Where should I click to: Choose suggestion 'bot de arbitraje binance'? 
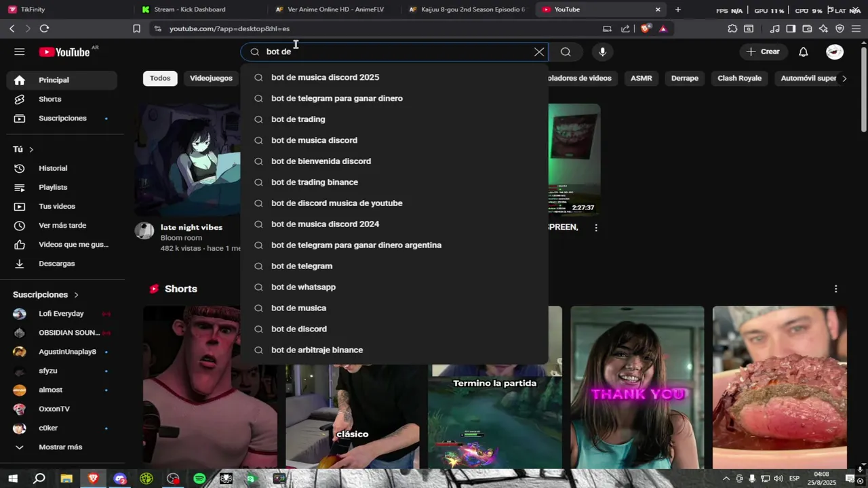click(x=394, y=350)
